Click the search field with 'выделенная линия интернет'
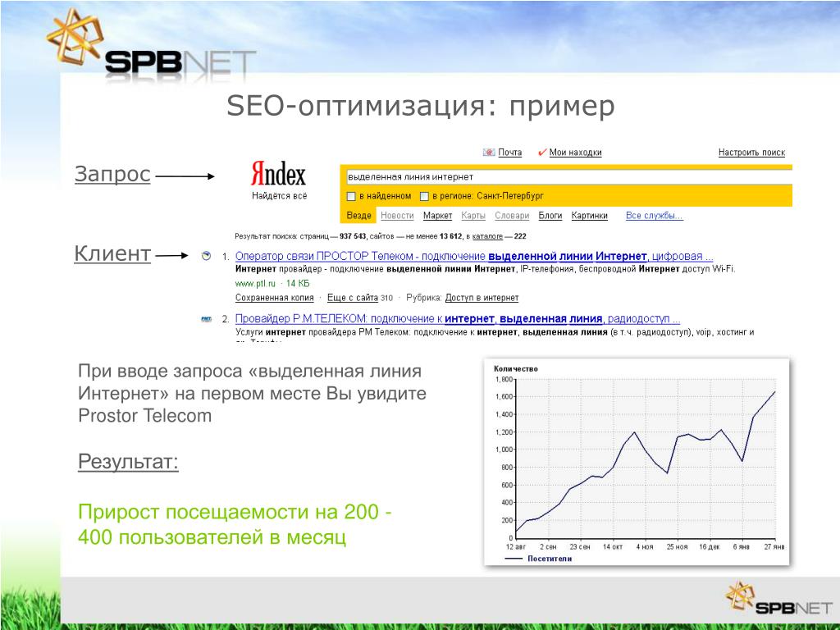 tap(568, 177)
